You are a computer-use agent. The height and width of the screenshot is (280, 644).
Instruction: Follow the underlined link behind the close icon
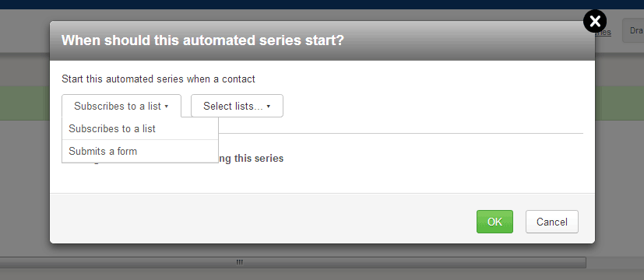(603, 32)
